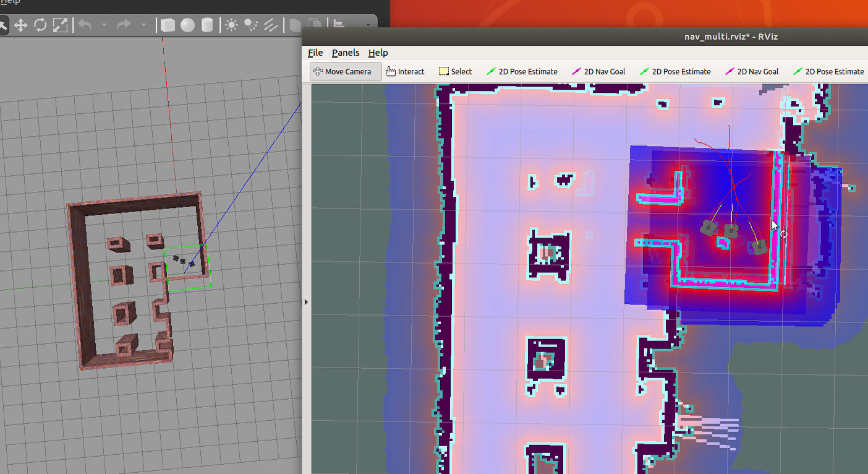Click the first 2D Nav Goal button
This screenshot has height=474, width=868.
coord(598,72)
